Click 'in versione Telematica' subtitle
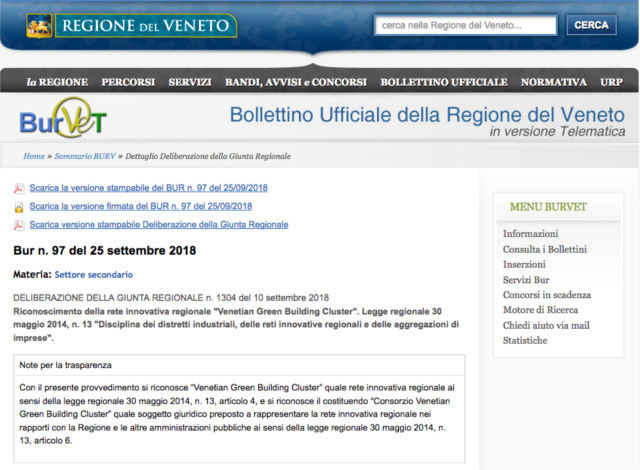The image size is (640, 470). point(557,131)
